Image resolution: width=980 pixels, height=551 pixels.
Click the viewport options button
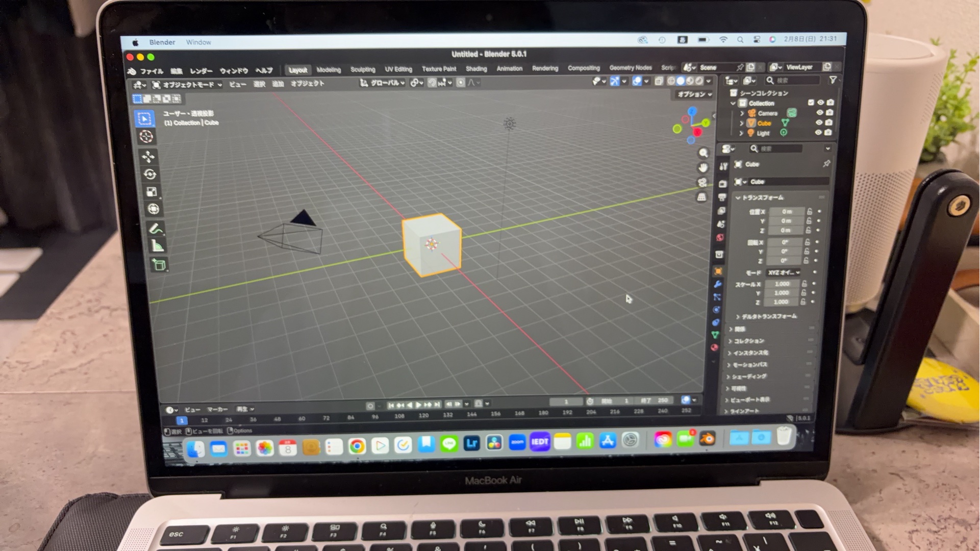(x=694, y=94)
